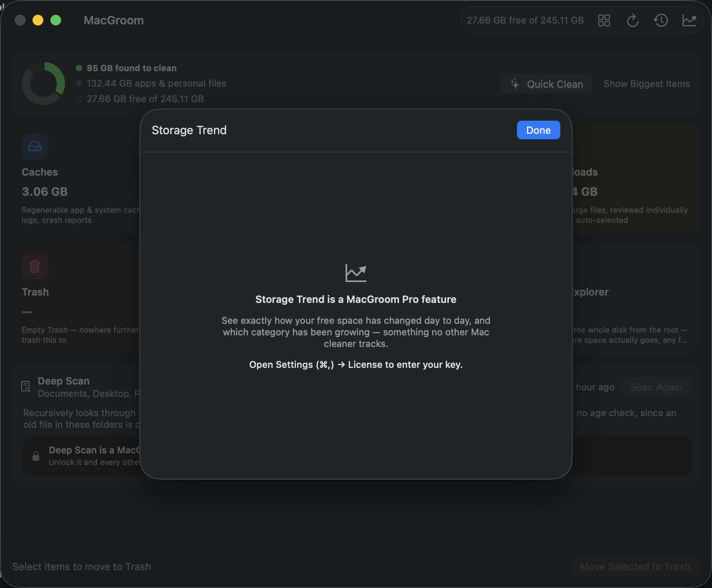Click the Scan Again button
The width and height of the screenshot is (712, 588).
[x=656, y=387]
